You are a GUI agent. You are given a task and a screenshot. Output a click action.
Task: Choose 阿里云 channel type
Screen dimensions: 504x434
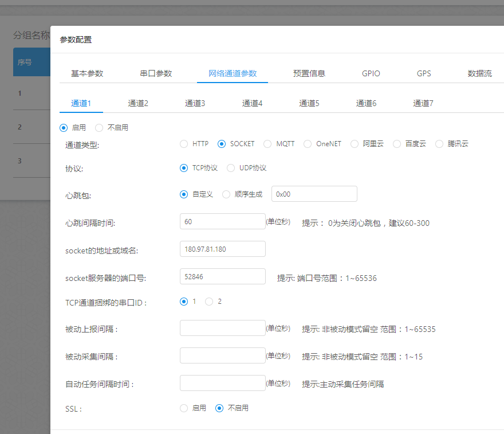pos(354,144)
